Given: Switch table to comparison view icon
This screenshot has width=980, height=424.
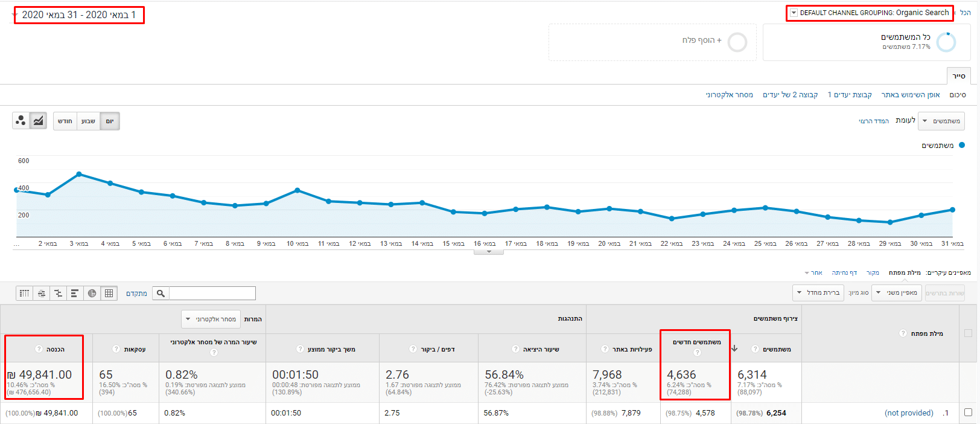Looking at the screenshot, I should (58, 294).
